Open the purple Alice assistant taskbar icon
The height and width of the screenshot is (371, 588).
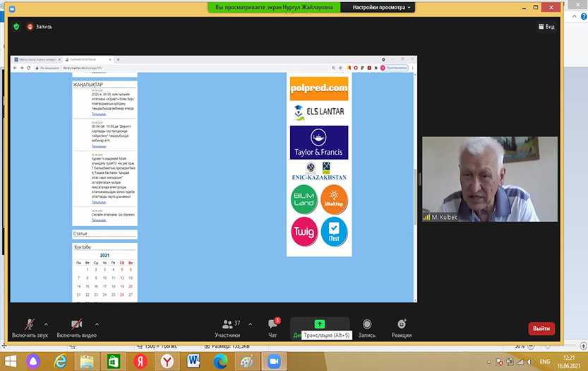(x=33, y=362)
